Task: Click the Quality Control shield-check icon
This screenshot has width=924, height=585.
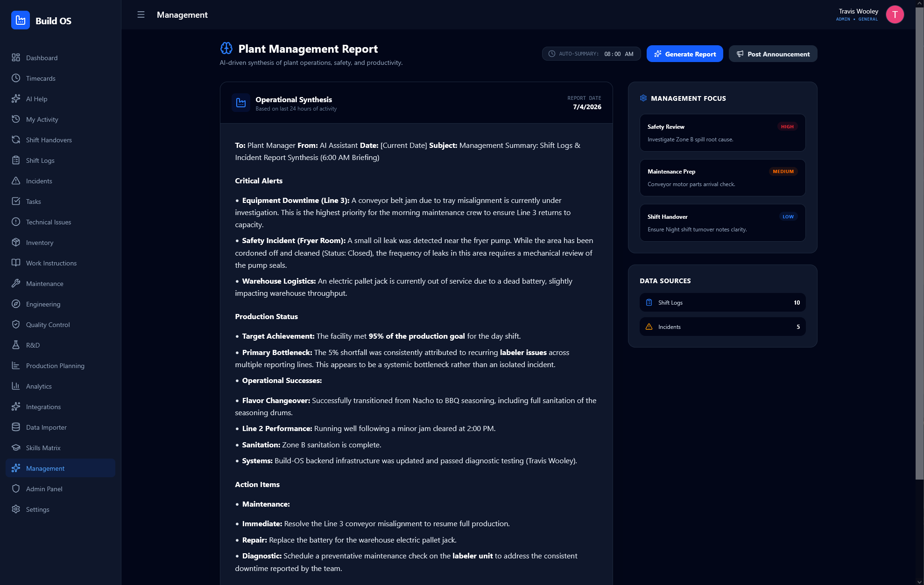Action: tap(16, 324)
